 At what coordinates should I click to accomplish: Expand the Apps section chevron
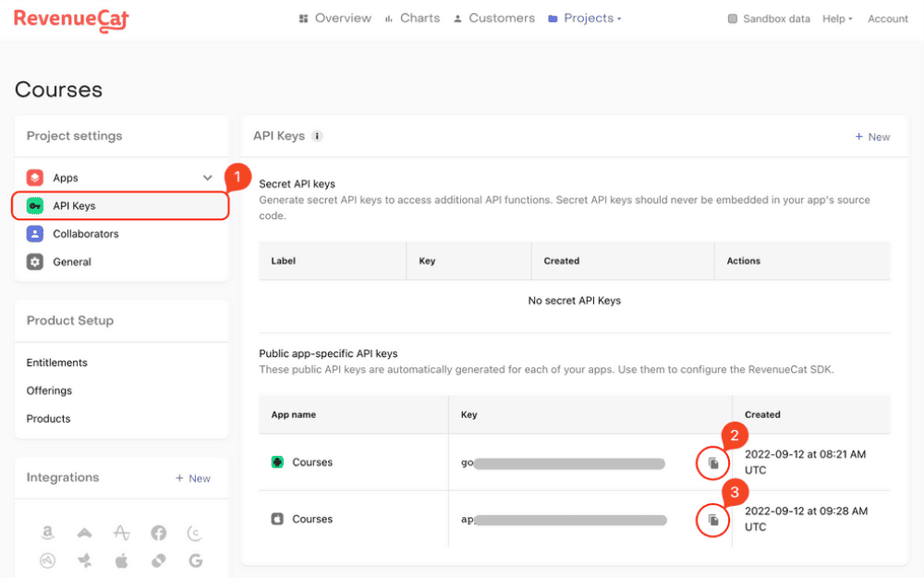pos(208,178)
